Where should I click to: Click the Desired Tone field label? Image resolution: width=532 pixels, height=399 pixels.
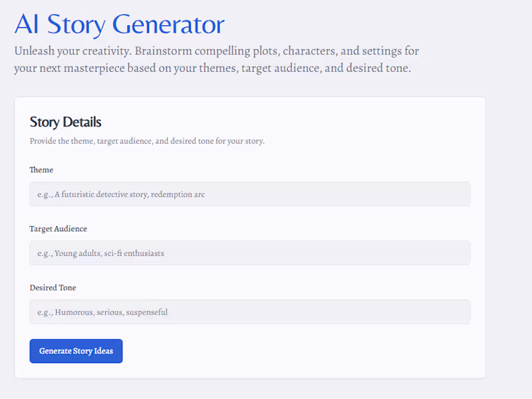tap(53, 288)
